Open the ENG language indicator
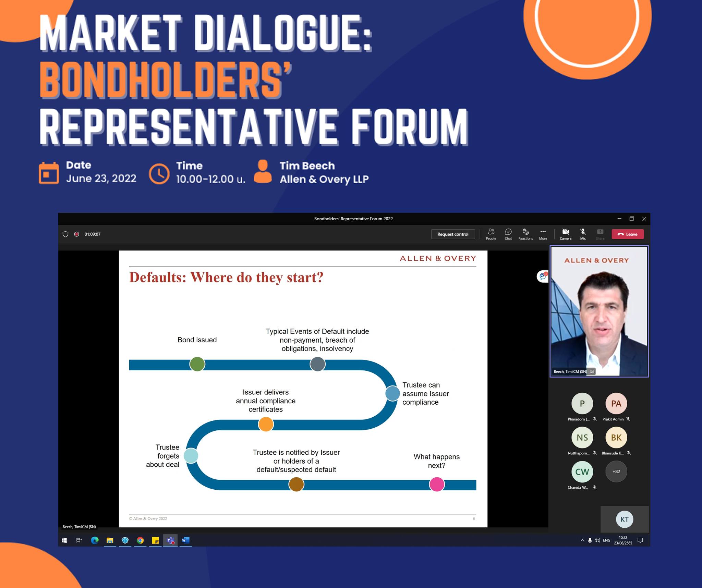The height and width of the screenshot is (588, 702). click(x=606, y=540)
